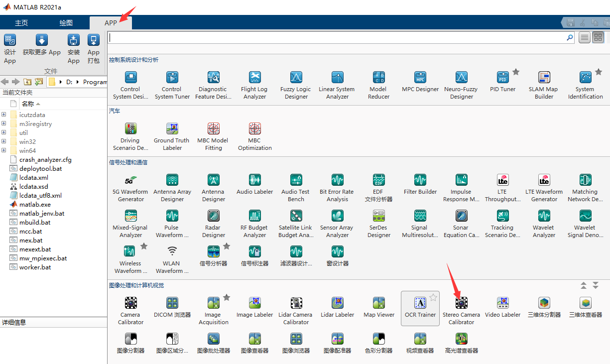
Task: Launch the PID Tuner app
Action: (x=503, y=82)
